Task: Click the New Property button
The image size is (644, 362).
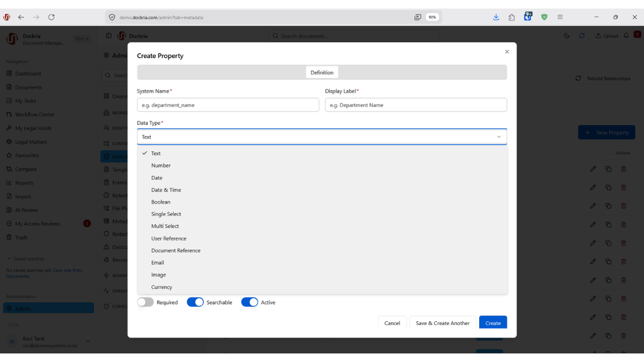Action: click(x=606, y=132)
